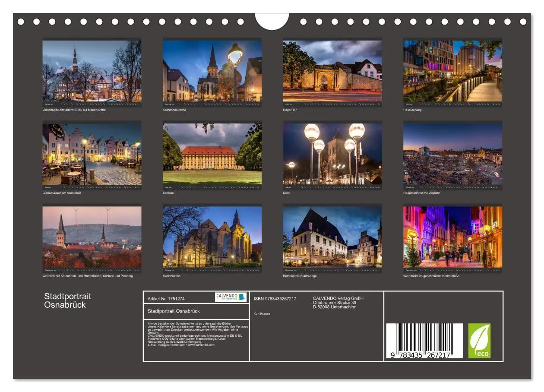Open the Giebelhäuser am Marktplatz photo
Image resolution: width=544 pixels, height=392 pixels.
coord(92,154)
